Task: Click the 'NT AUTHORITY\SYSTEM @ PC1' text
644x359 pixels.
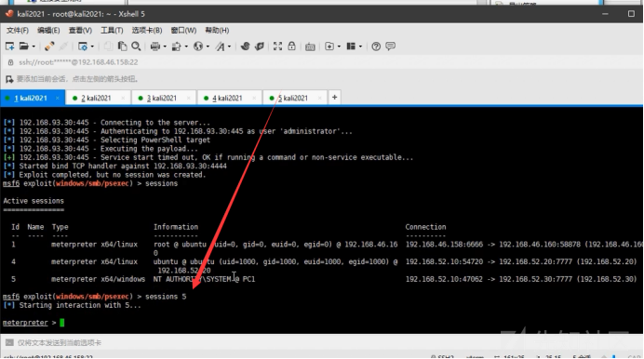Action: tap(204, 279)
